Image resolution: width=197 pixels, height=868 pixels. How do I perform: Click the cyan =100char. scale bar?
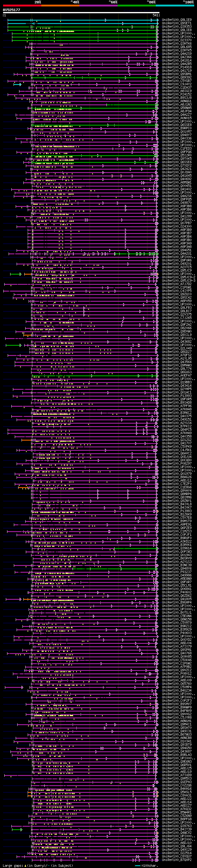pos(137,866)
